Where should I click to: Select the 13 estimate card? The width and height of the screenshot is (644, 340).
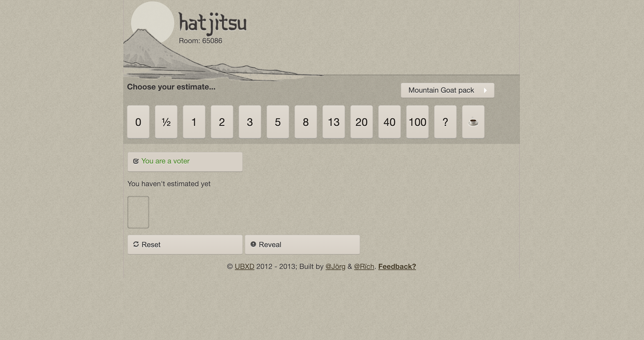click(x=333, y=122)
